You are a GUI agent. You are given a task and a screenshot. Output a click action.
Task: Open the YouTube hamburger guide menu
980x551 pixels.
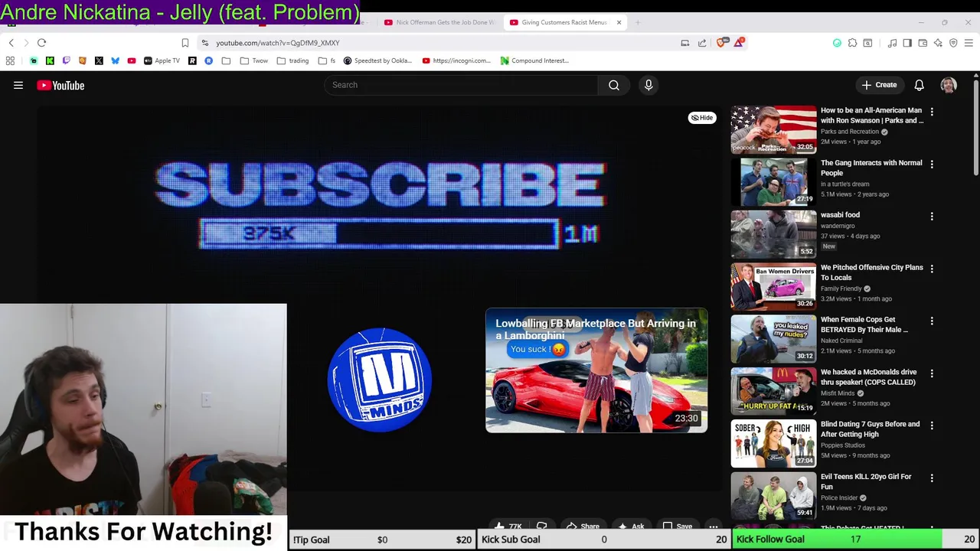point(18,86)
